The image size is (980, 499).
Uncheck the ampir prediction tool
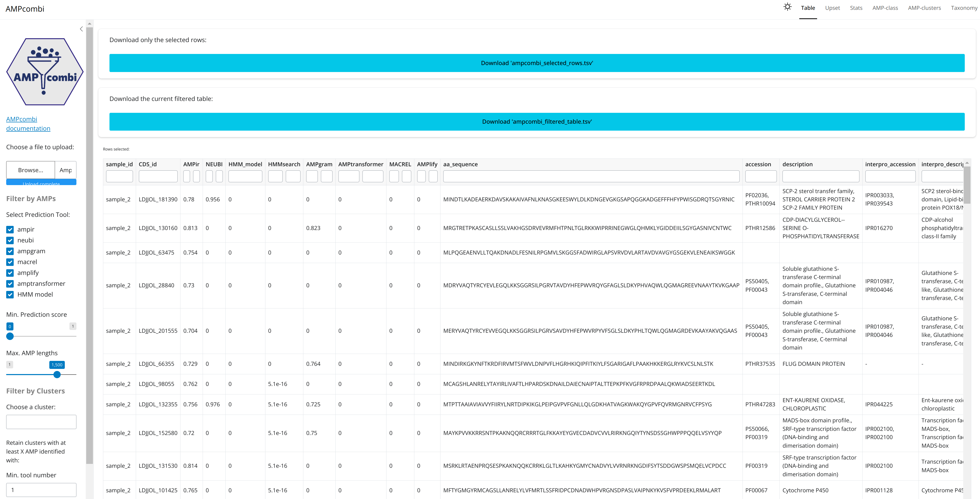pos(10,230)
